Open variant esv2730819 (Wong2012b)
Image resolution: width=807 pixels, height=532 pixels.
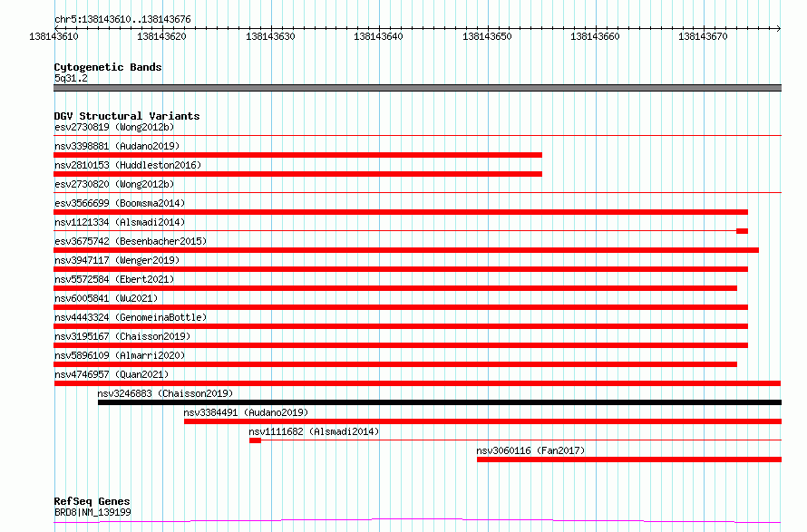point(114,127)
